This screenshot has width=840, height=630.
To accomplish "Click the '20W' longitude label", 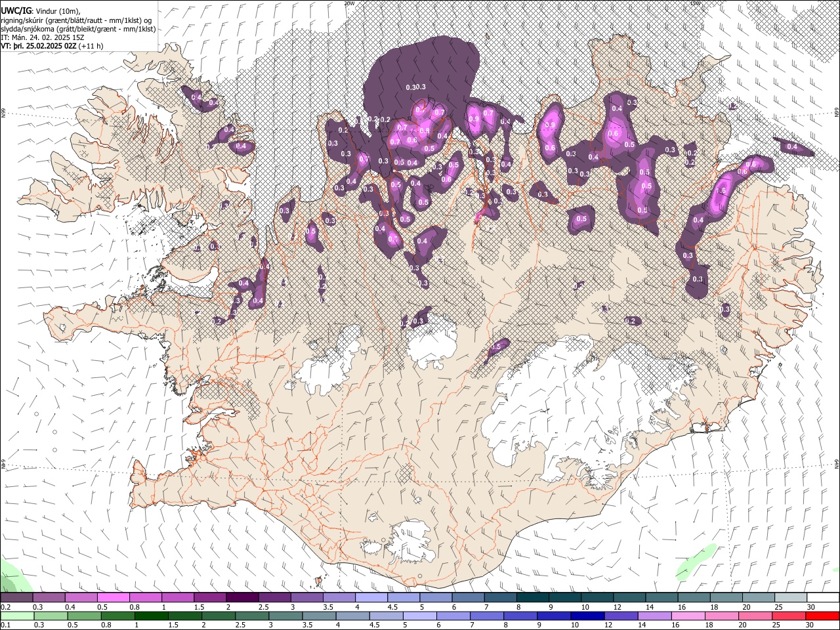I will [x=349, y=3].
